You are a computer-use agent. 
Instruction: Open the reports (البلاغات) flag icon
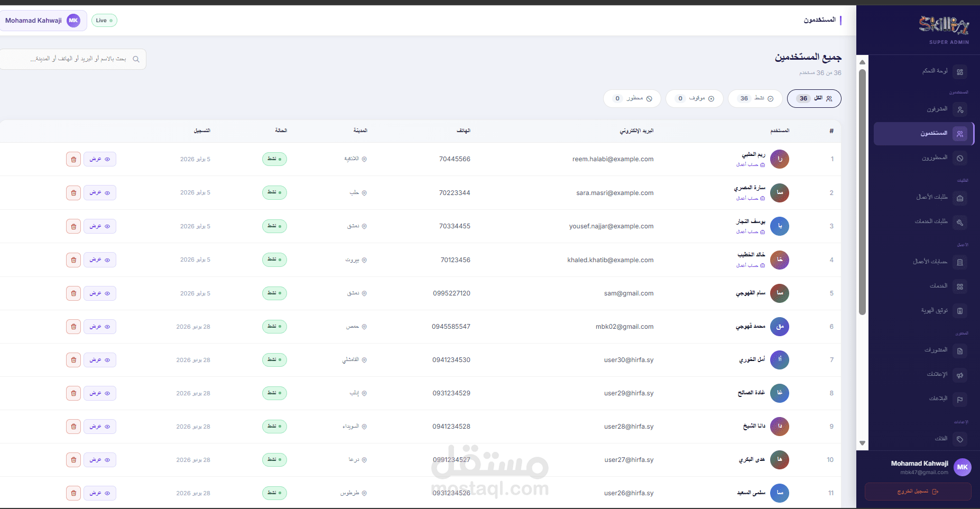point(960,399)
